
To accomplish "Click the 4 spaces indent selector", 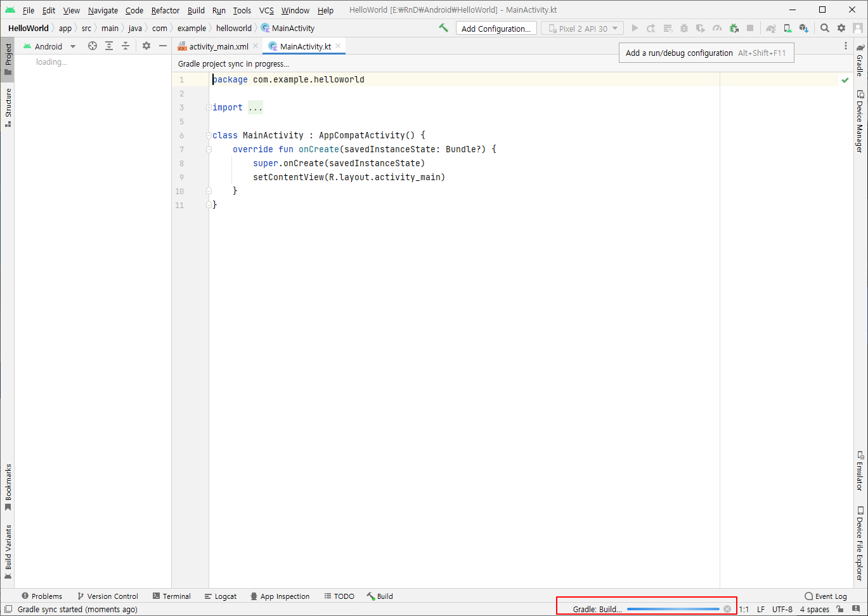I will (x=814, y=609).
